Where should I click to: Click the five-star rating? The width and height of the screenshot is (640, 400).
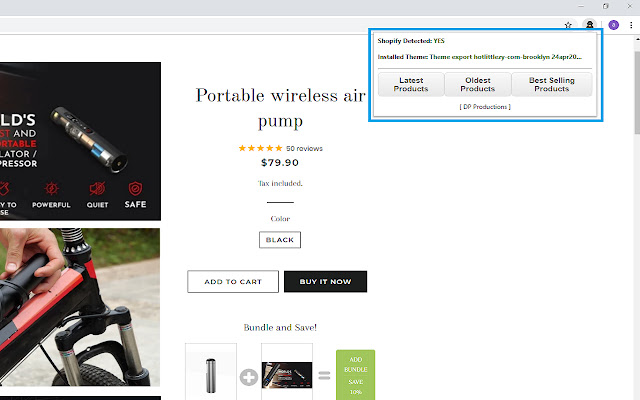pos(260,148)
